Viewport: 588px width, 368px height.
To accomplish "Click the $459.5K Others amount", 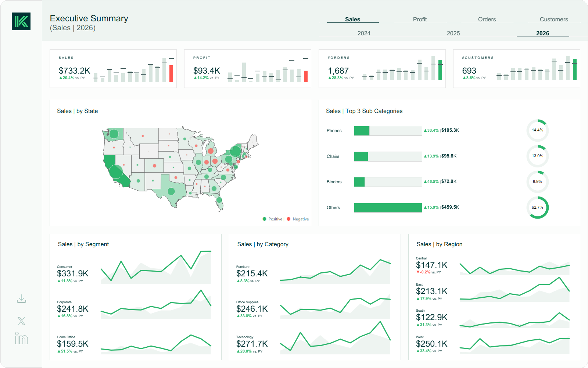I will click(x=450, y=207).
